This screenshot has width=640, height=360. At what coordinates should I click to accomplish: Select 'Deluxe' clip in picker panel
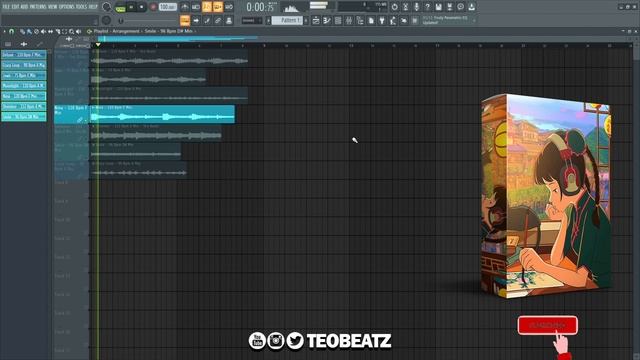click(x=24, y=54)
